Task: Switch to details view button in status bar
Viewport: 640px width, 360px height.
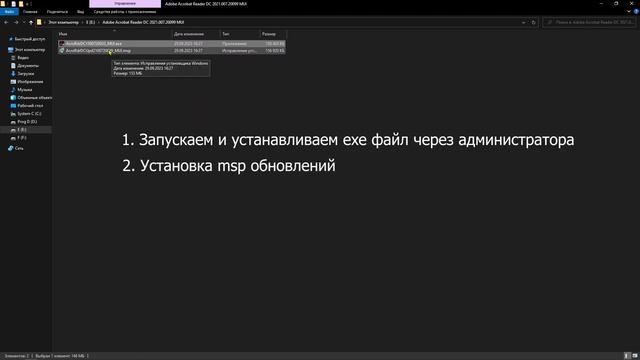Action: pos(628,356)
